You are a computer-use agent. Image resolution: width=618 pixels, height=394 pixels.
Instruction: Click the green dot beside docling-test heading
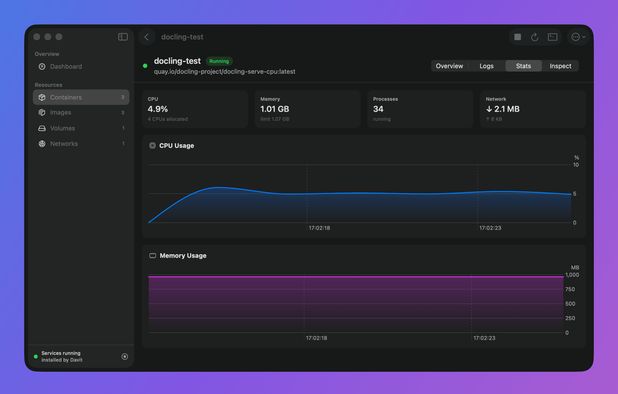145,66
